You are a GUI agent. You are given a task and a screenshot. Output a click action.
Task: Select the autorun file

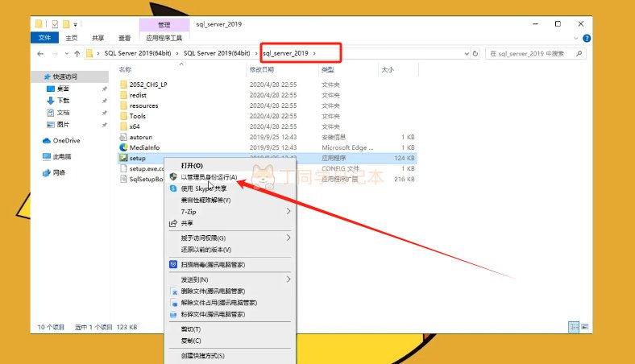pyautogui.click(x=140, y=137)
